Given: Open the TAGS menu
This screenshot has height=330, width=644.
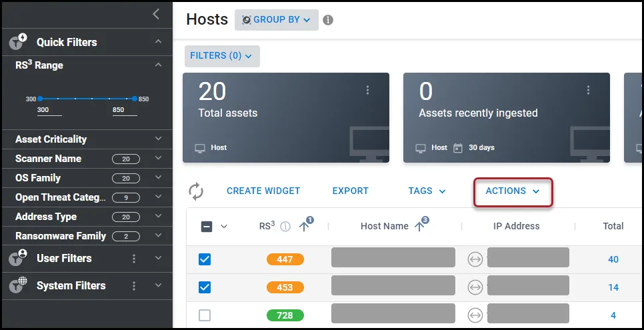Looking at the screenshot, I should coord(427,191).
